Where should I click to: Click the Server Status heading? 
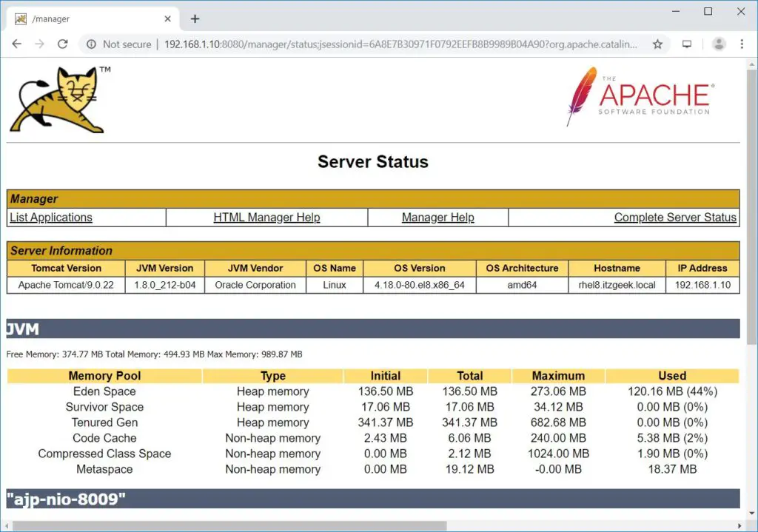[373, 162]
